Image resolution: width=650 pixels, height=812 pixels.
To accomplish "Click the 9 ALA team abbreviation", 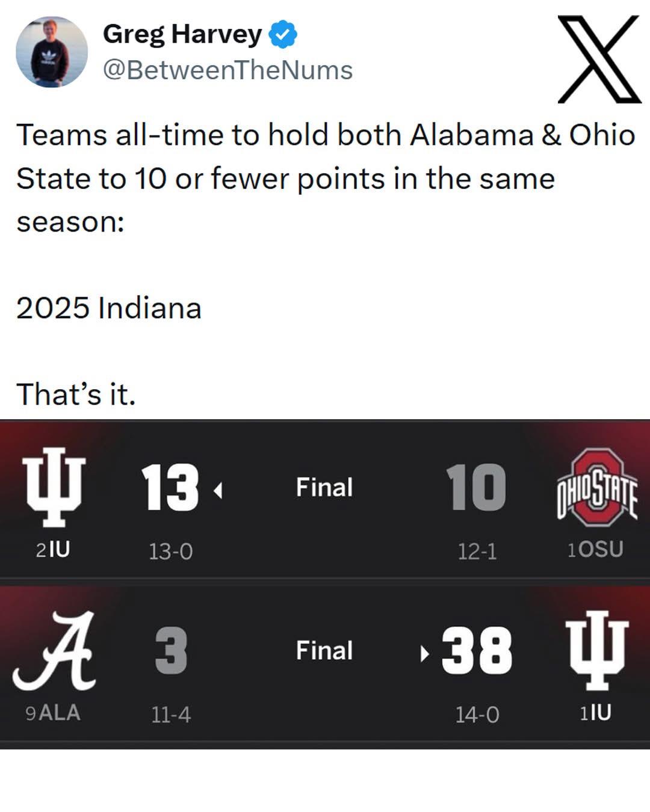I will [53, 713].
